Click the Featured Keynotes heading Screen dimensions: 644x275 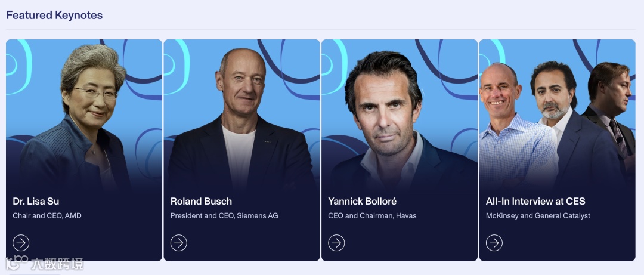(x=54, y=15)
